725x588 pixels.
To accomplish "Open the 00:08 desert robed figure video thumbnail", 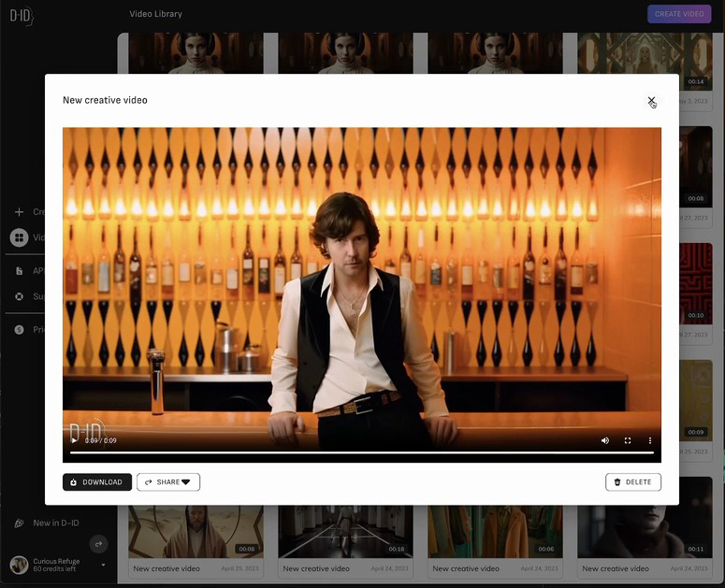I will (196, 532).
